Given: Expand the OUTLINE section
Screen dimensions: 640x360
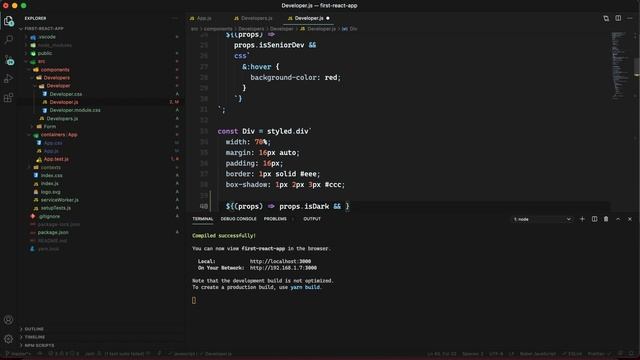Looking at the screenshot, I should point(34,329).
